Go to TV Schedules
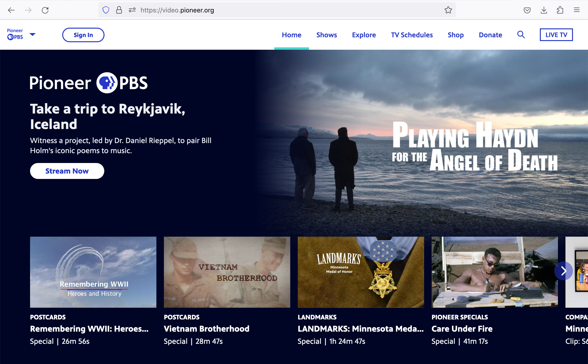Image resolution: width=588 pixels, height=364 pixels. coord(412,35)
